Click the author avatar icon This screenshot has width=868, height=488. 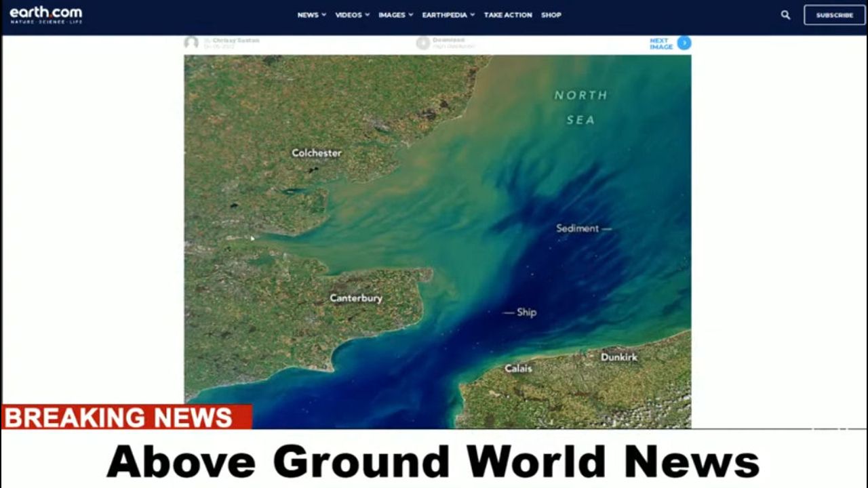coord(192,43)
